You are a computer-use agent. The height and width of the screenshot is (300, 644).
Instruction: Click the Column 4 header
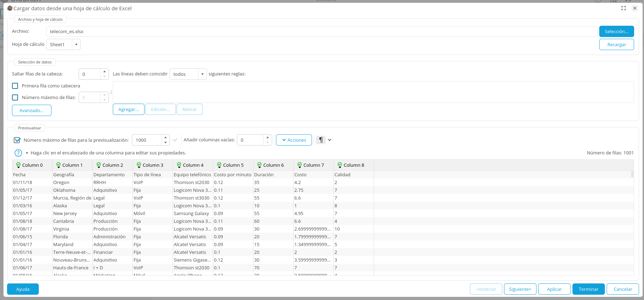coord(193,165)
